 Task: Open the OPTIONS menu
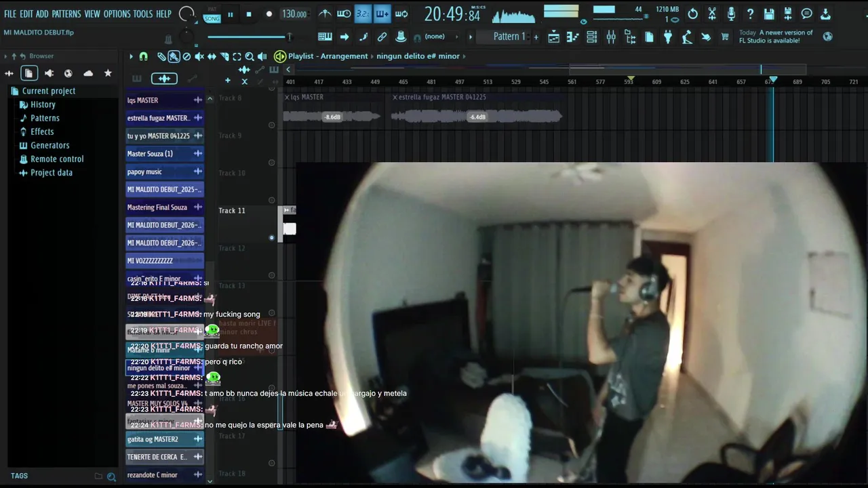point(117,14)
